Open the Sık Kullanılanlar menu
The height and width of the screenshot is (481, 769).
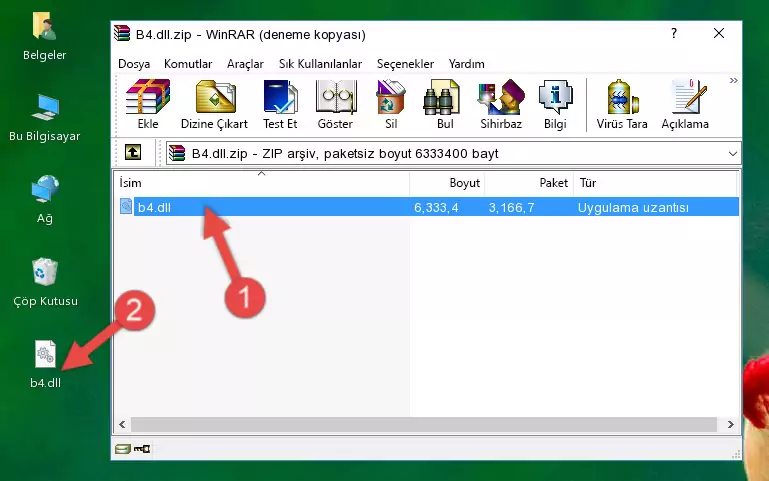point(320,64)
